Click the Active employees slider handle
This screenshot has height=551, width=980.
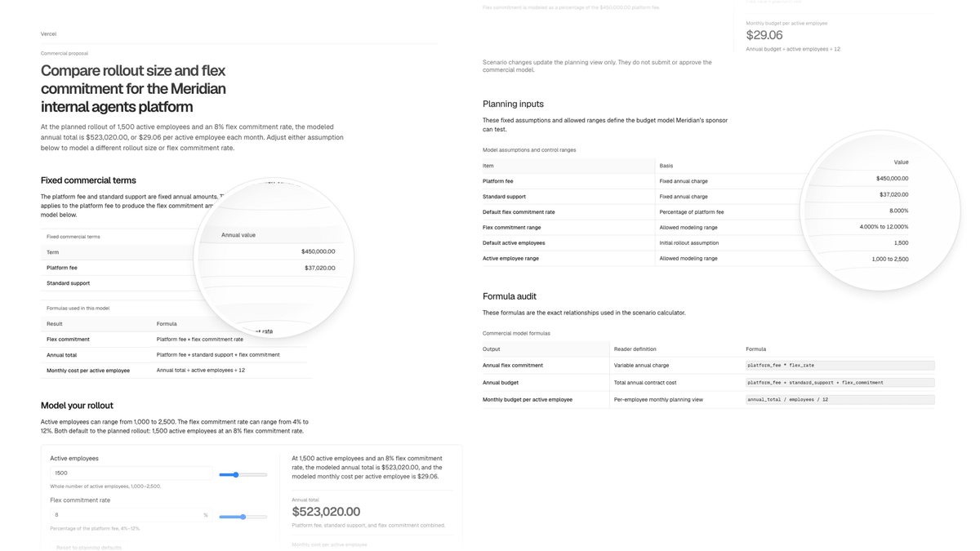pyautogui.click(x=235, y=474)
